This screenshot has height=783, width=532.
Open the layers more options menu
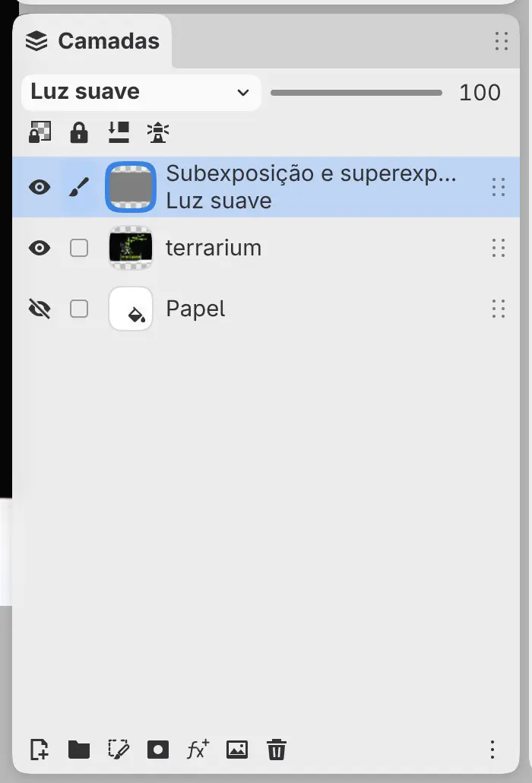click(x=492, y=750)
